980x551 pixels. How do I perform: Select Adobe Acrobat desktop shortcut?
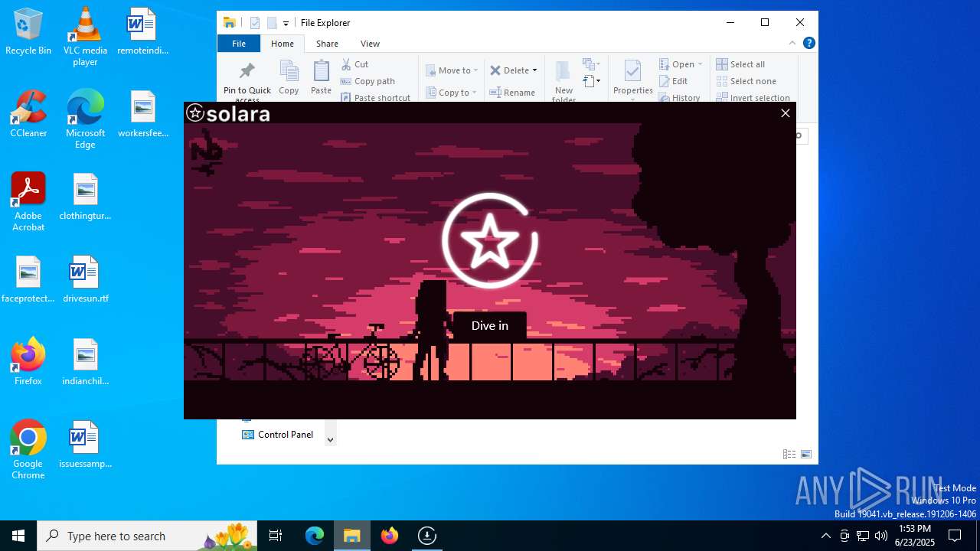28,203
